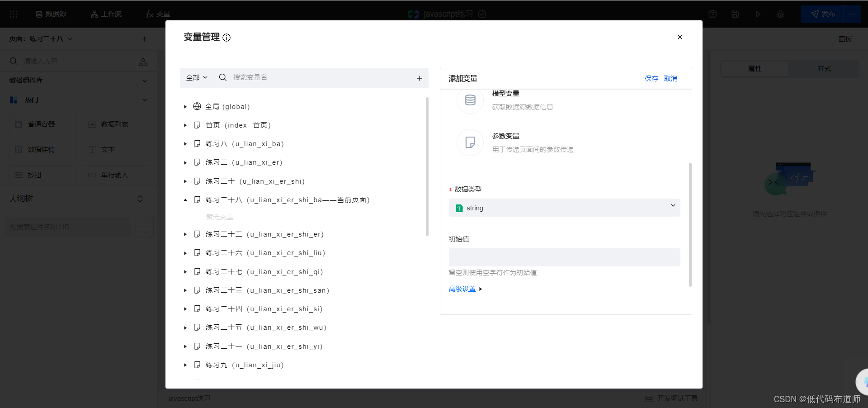This screenshot has height=408, width=868.
Task: Select the 普通容器 component
Action: (x=42, y=124)
